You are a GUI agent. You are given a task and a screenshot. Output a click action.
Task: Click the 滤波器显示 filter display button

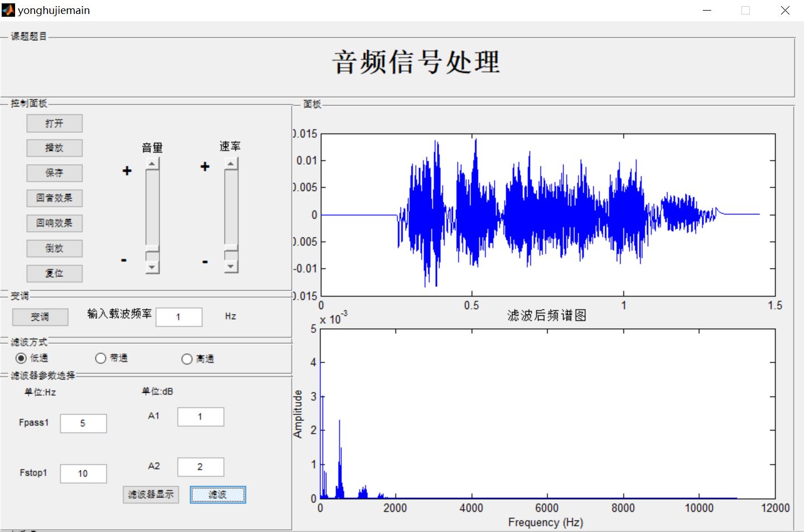coord(151,495)
